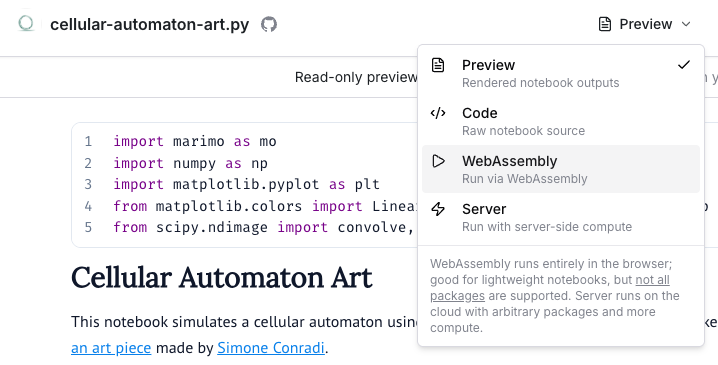This screenshot has width=718, height=365.
Task: Click the Code brackets icon
Action: [438, 113]
